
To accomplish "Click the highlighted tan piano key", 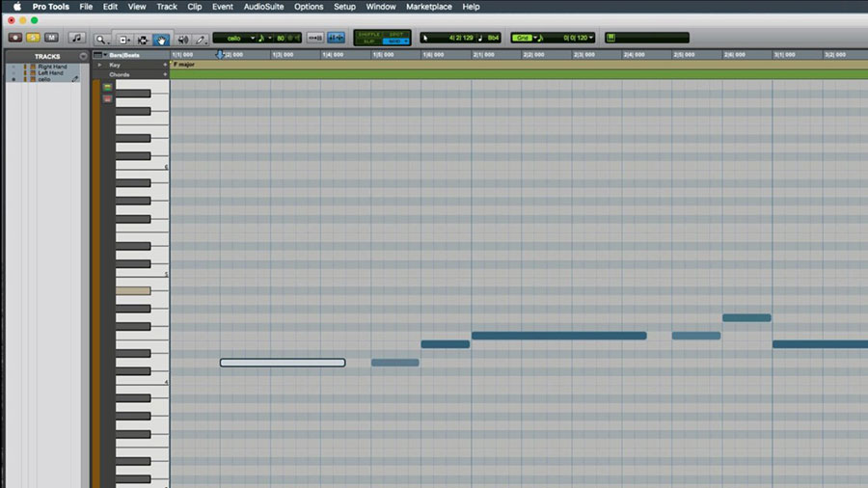I will point(133,290).
